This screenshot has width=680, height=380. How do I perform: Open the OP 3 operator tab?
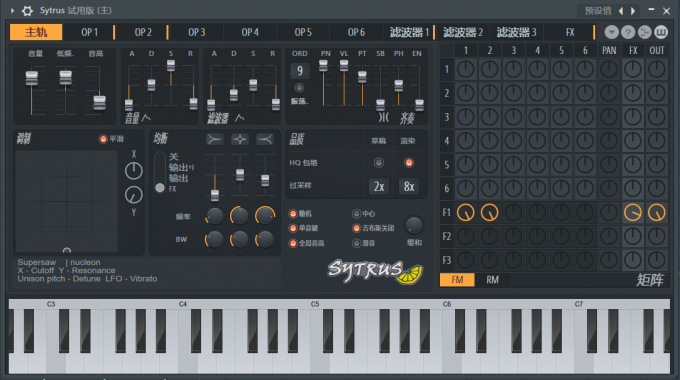click(x=196, y=32)
